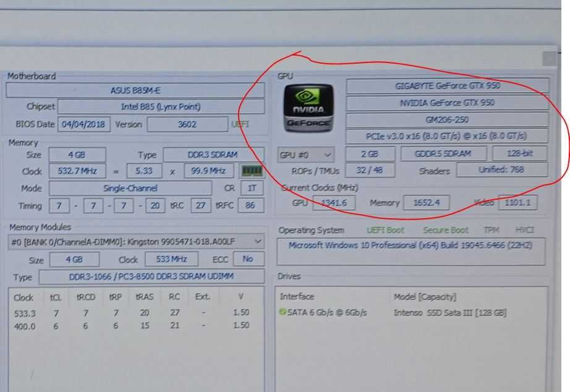Click the UEFI Boot indicator
The height and width of the screenshot is (392, 570).
coord(385,230)
